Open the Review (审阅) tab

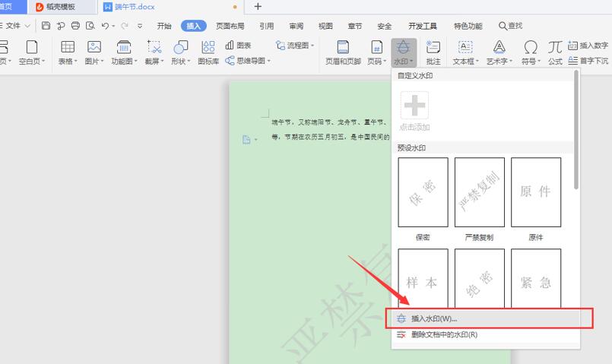point(296,26)
